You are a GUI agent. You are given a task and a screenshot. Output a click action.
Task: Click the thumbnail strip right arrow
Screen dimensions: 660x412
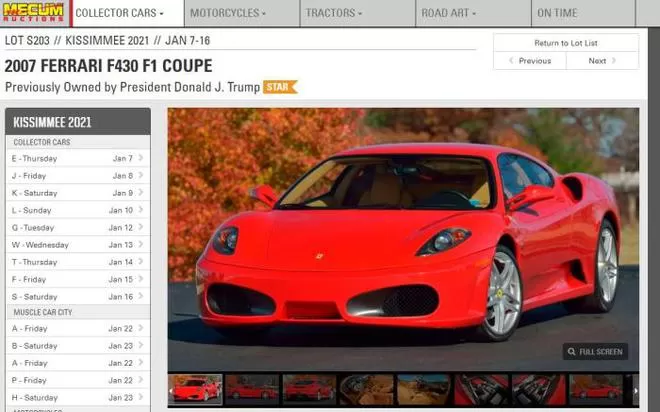635,391
